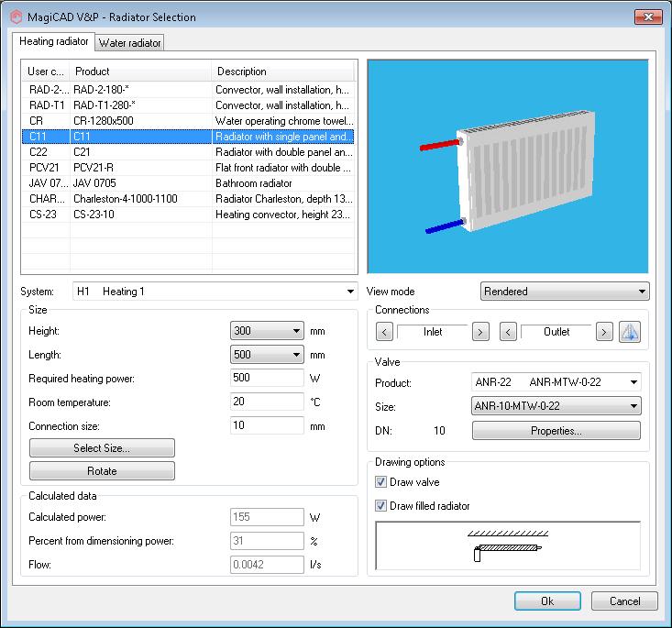This screenshot has height=628, width=672.
Task: Click the Flow value 0.0042
Action: [x=267, y=565]
